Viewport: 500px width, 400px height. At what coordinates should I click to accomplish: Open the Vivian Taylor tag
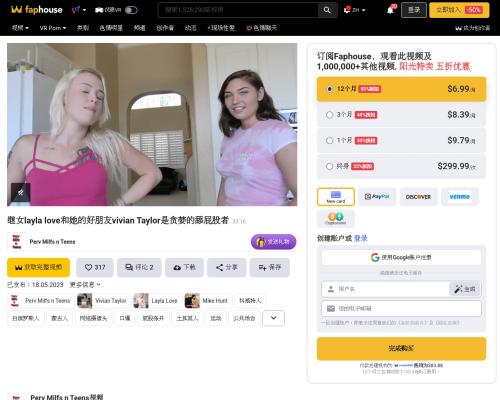103,301
